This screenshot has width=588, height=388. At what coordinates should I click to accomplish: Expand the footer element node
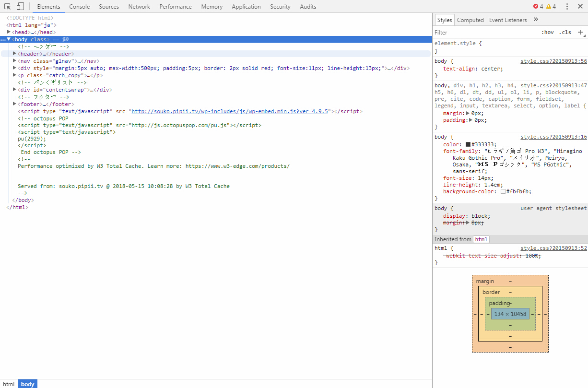point(15,104)
